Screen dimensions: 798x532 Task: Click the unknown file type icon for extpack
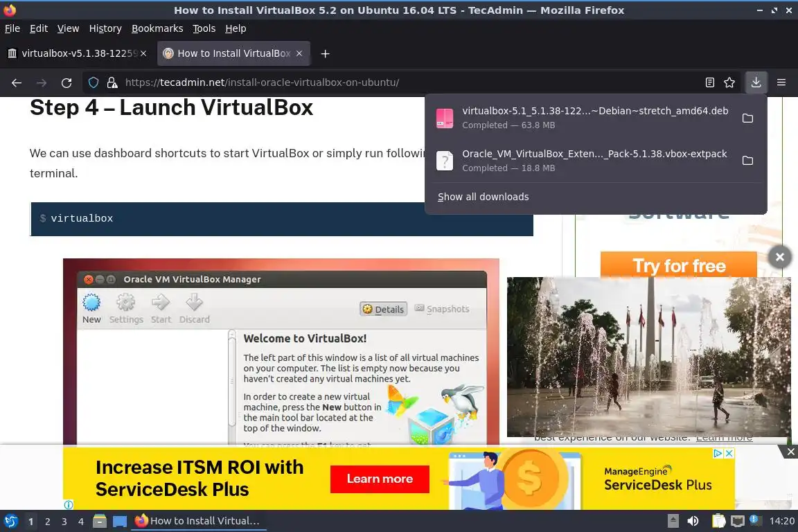(x=445, y=161)
